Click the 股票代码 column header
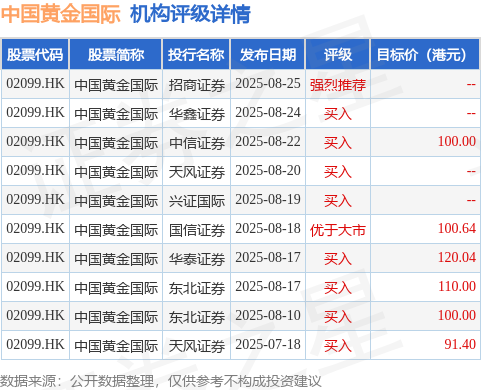Screen dimensions: 481x390 35,55
